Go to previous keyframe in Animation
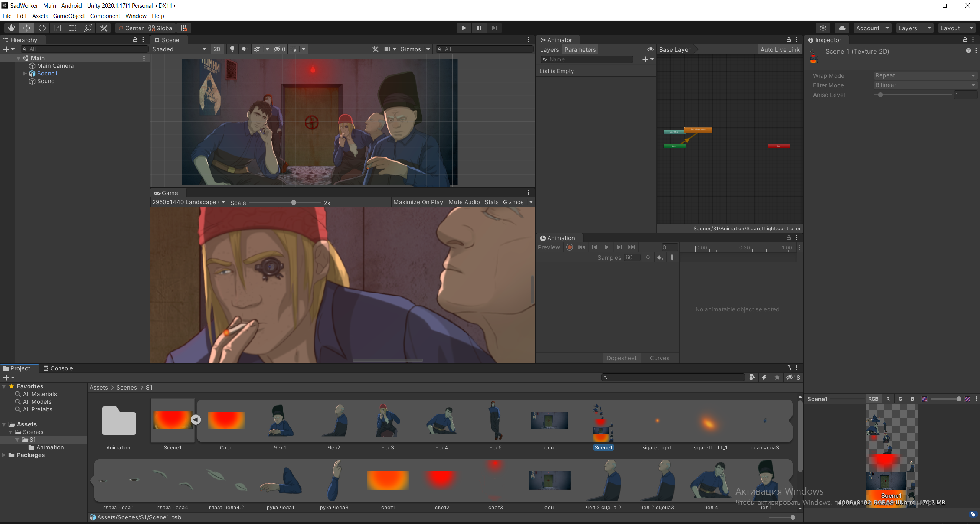Image resolution: width=980 pixels, height=524 pixels. [595, 247]
